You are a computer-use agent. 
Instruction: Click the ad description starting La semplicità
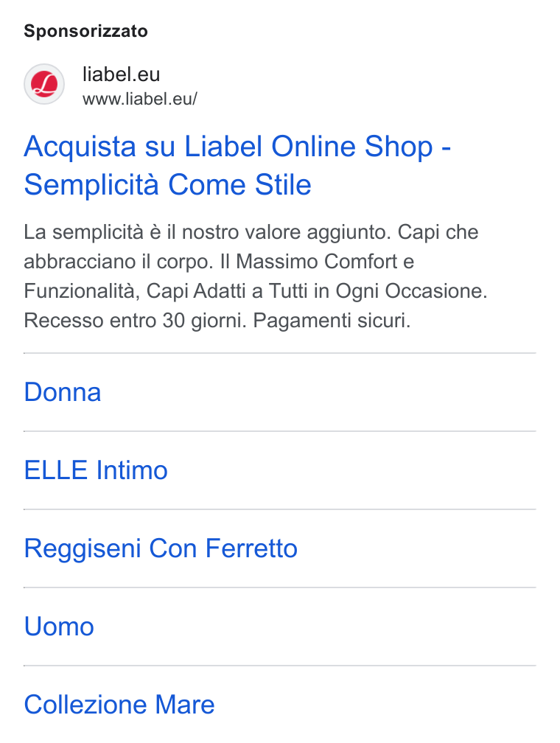[256, 276]
